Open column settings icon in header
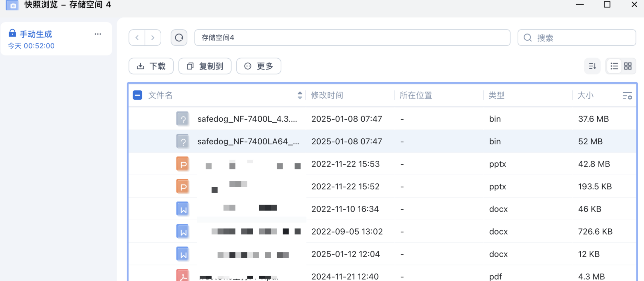The width and height of the screenshot is (644, 281). coord(627,96)
